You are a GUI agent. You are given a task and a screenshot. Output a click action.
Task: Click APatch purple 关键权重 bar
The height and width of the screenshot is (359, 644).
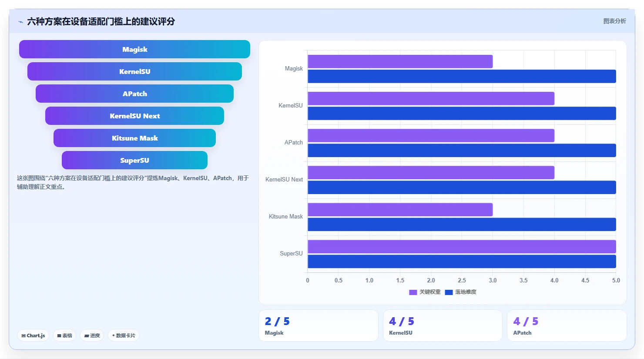pyautogui.click(x=431, y=135)
